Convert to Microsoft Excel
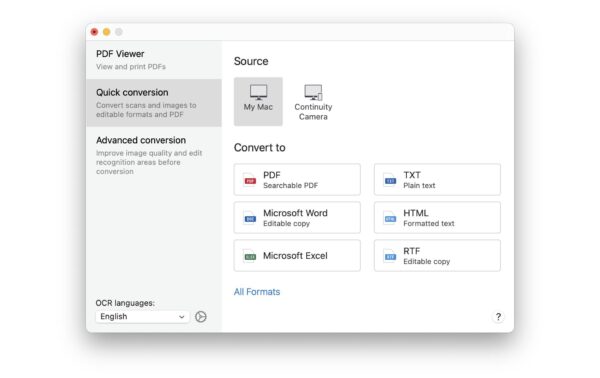Screen dimensions: 600x378 click(297, 256)
